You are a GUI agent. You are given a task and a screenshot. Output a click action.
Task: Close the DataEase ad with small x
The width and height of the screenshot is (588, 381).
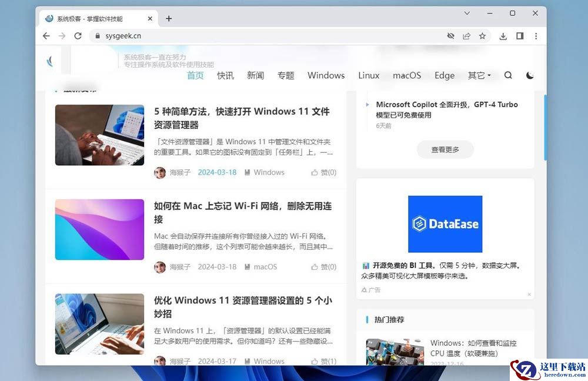[529, 295]
